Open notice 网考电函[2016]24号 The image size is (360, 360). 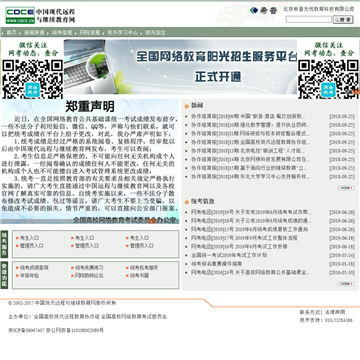click(x=250, y=273)
